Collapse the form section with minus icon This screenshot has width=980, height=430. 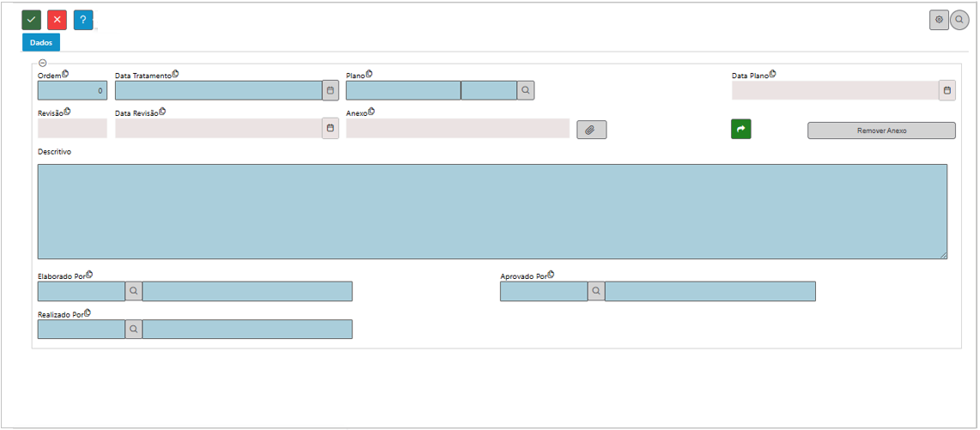(43, 63)
